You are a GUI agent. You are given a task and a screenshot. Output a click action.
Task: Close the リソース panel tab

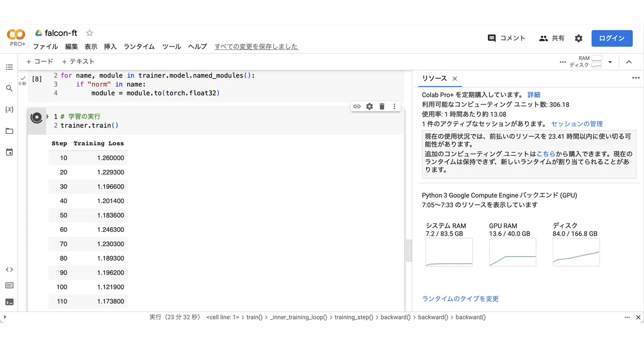(x=455, y=78)
